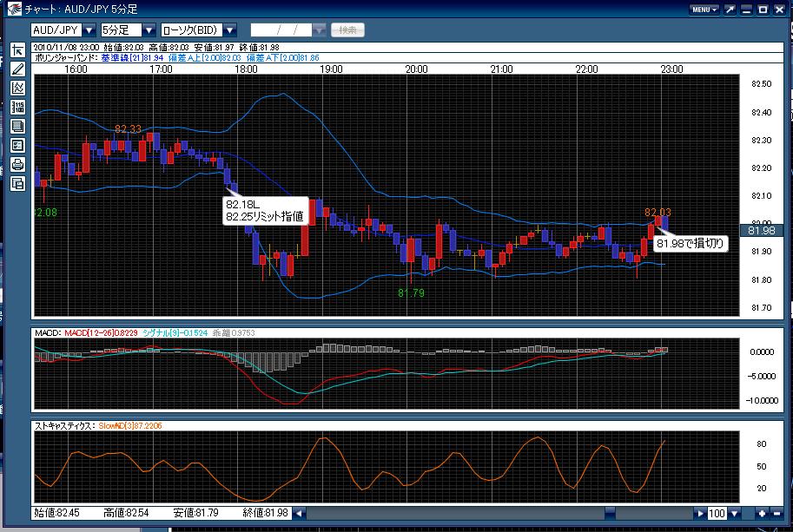This screenshot has width=793, height=532.
Task: Zoom out with the minus button
Action: [776, 513]
